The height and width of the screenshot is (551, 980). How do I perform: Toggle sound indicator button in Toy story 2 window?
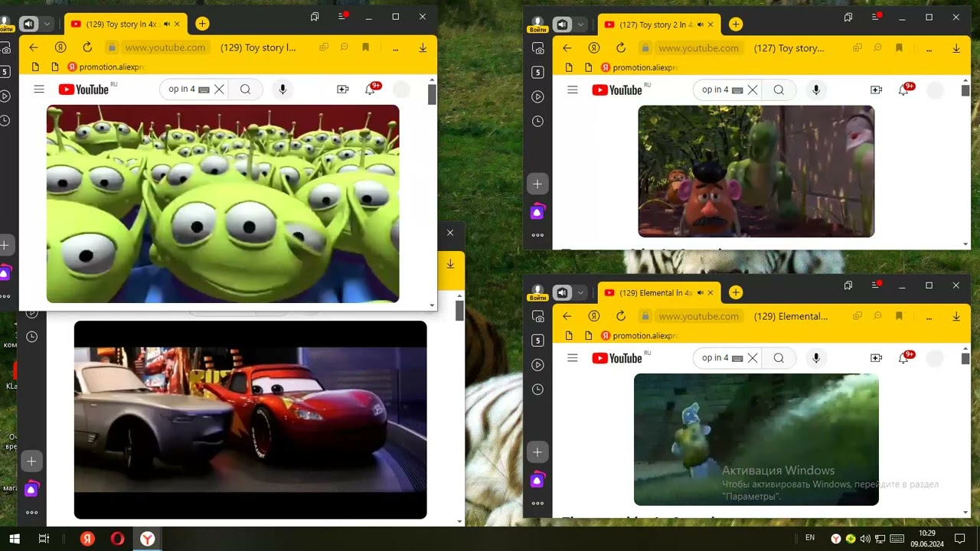(x=563, y=24)
